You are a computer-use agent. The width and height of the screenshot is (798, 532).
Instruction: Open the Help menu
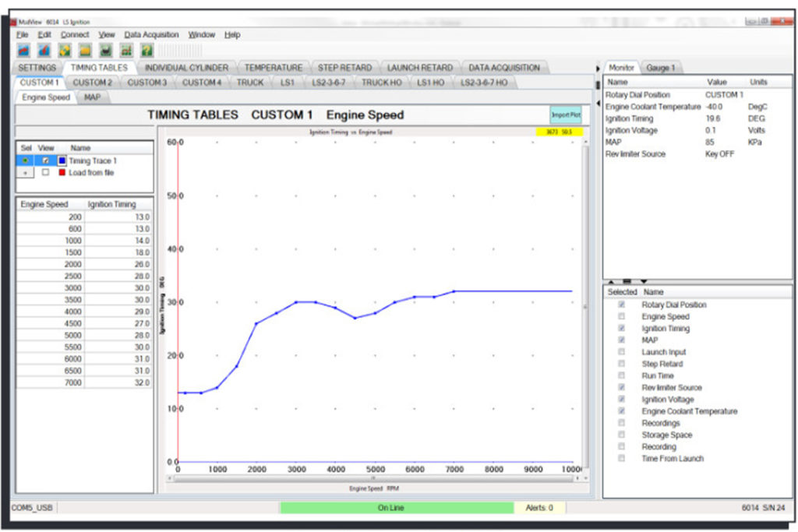point(232,34)
